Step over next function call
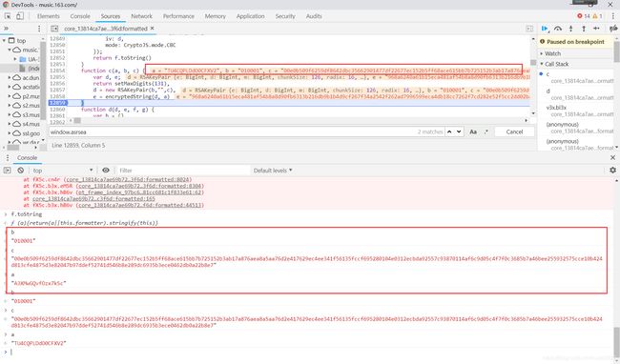620x364 pixels. 558,29
